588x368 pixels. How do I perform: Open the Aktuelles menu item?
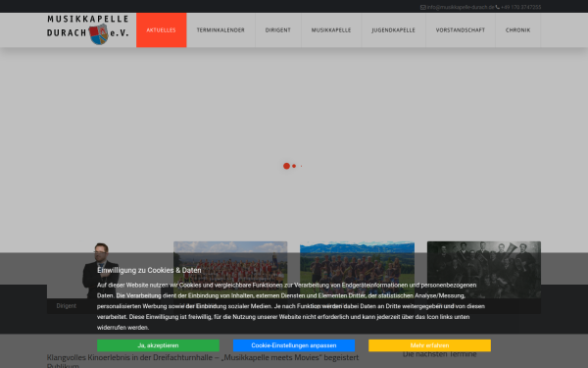pos(162,30)
